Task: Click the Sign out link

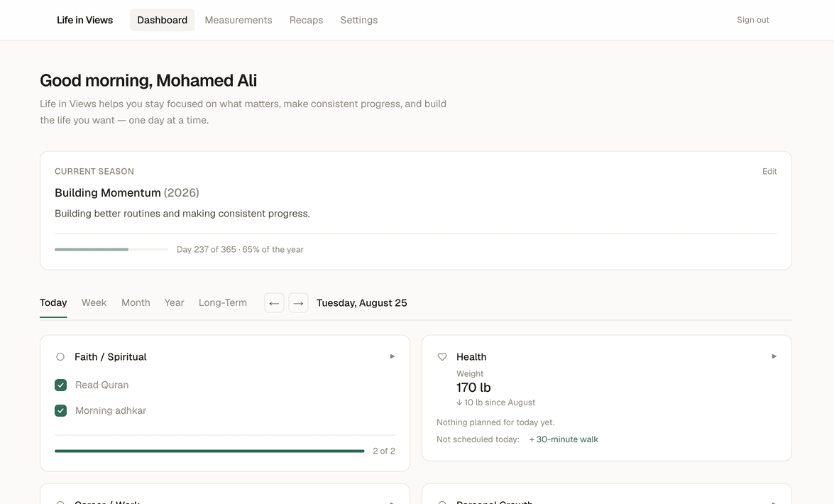Action: pyautogui.click(x=752, y=20)
